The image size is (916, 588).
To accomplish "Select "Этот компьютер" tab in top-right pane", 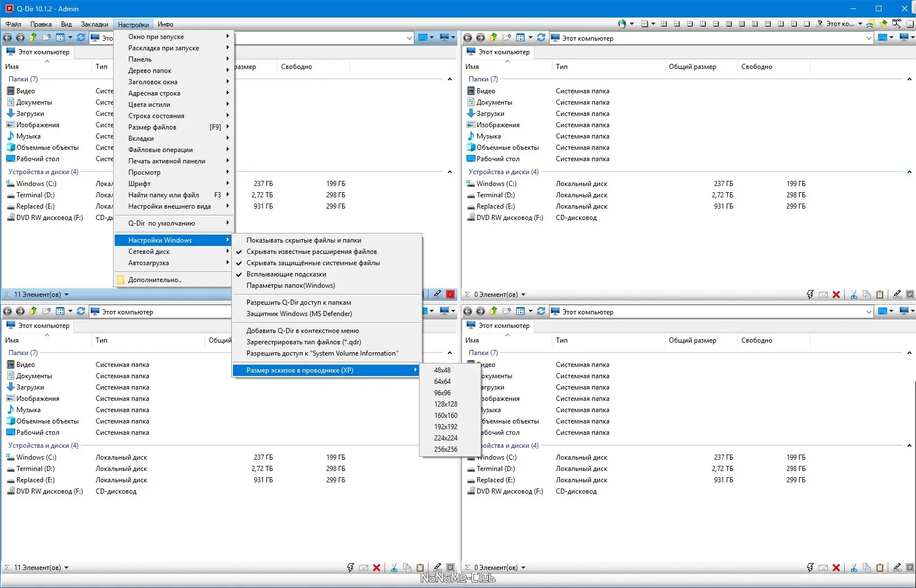I will tap(498, 52).
